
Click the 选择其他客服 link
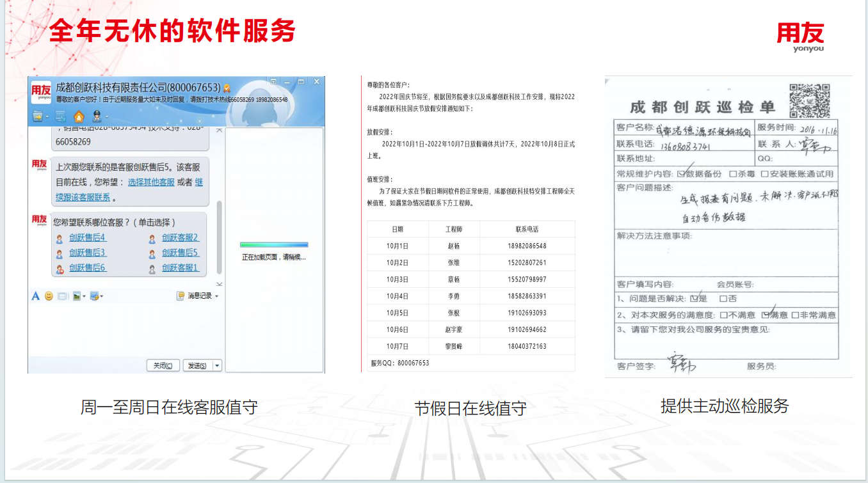click(x=151, y=182)
